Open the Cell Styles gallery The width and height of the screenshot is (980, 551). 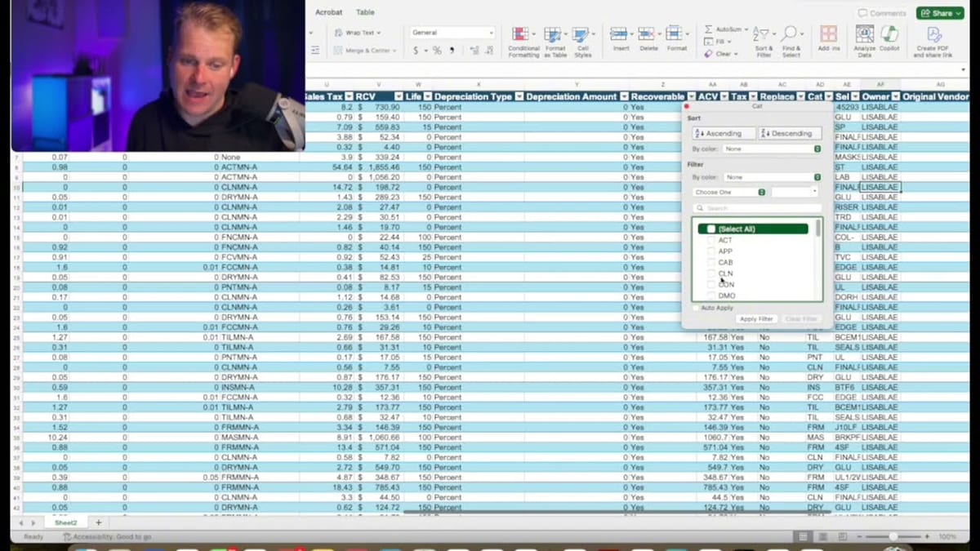click(582, 41)
